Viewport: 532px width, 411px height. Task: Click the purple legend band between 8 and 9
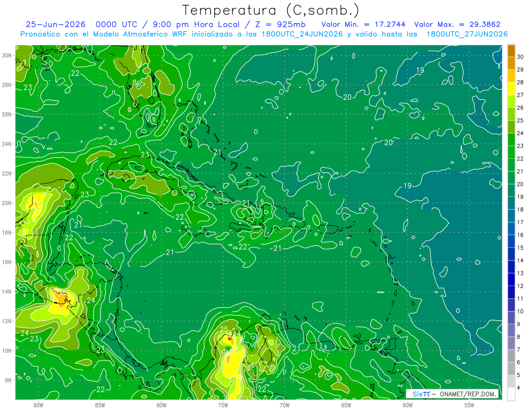511,331
